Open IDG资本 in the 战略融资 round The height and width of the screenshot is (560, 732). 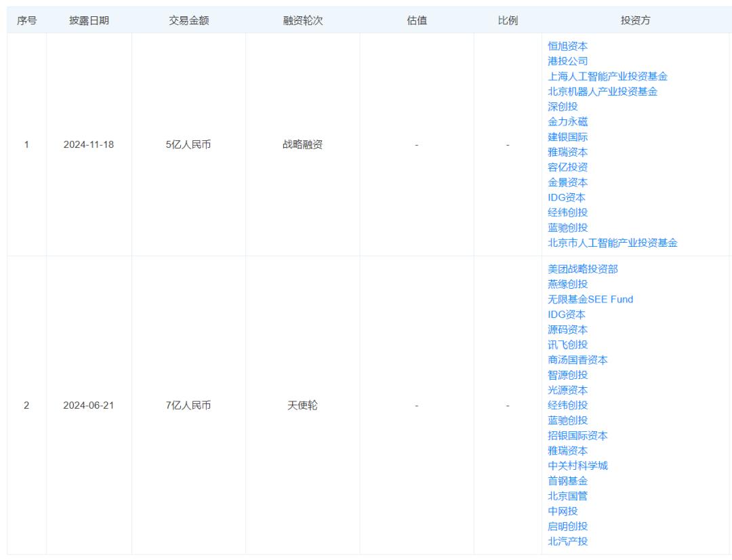coord(566,197)
